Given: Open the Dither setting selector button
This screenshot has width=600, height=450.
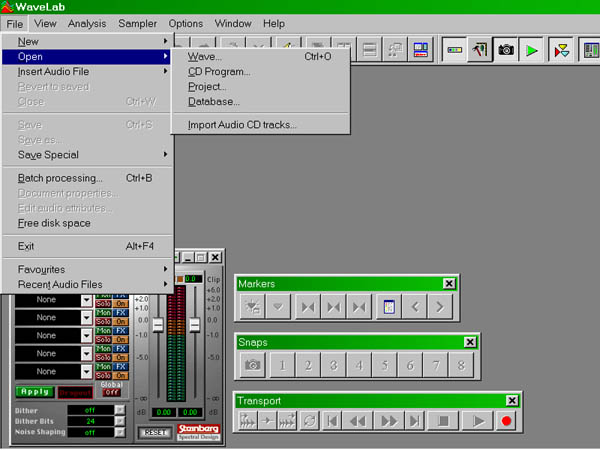Looking at the screenshot, I should tap(120, 410).
